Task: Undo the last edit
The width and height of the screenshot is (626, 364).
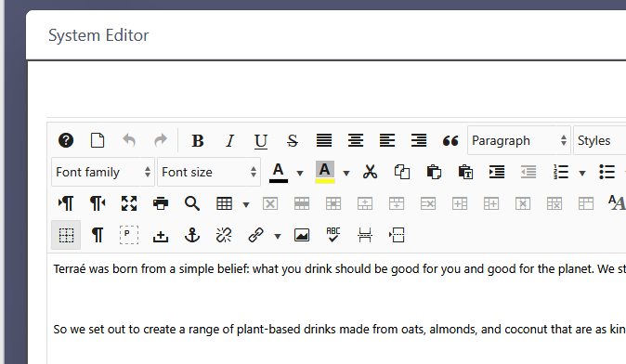Action: [x=129, y=140]
